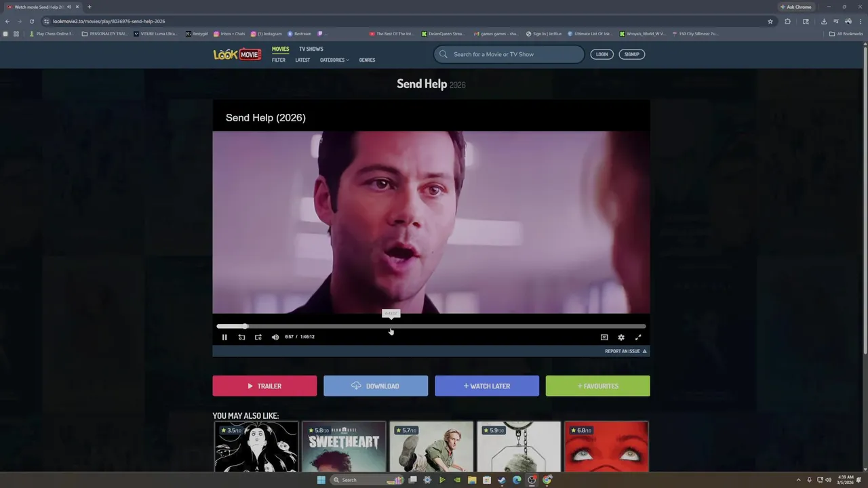
Task: Expand the Report an Issue panel
Action: (626, 351)
